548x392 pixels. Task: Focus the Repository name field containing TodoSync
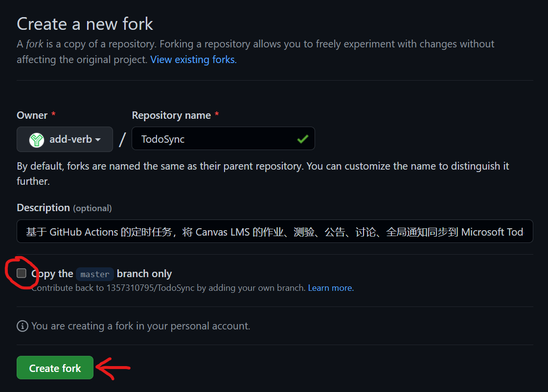click(x=215, y=140)
